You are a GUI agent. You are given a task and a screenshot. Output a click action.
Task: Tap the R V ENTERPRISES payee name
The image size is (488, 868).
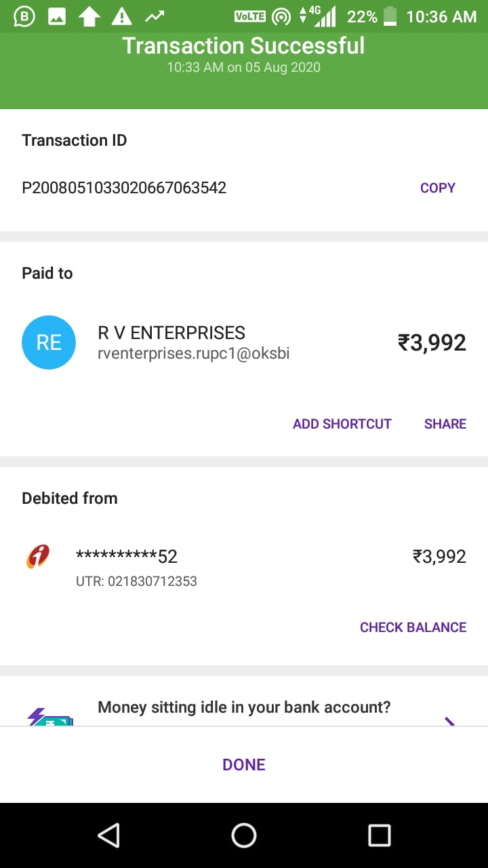point(171,333)
